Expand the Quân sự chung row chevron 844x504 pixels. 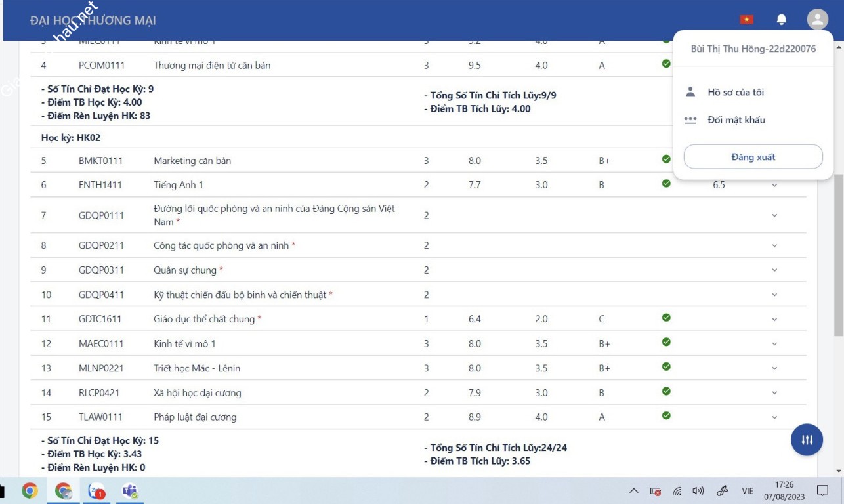coord(774,270)
